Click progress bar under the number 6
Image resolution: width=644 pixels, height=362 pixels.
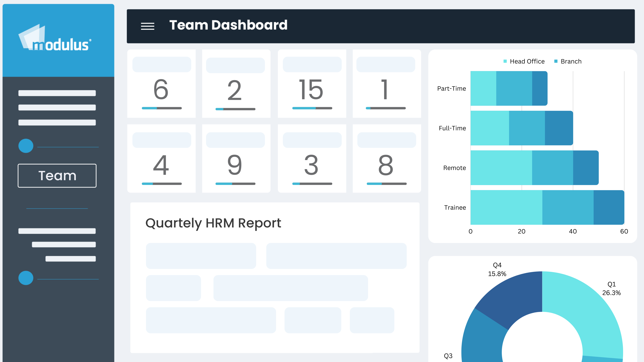click(x=162, y=108)
